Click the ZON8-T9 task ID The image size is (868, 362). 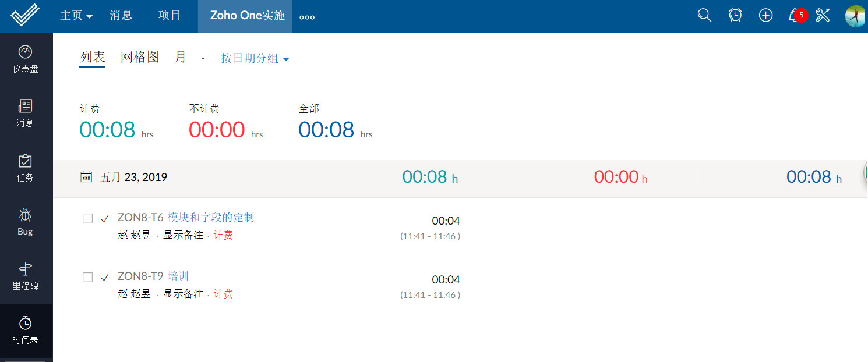[x=140, y=277]
